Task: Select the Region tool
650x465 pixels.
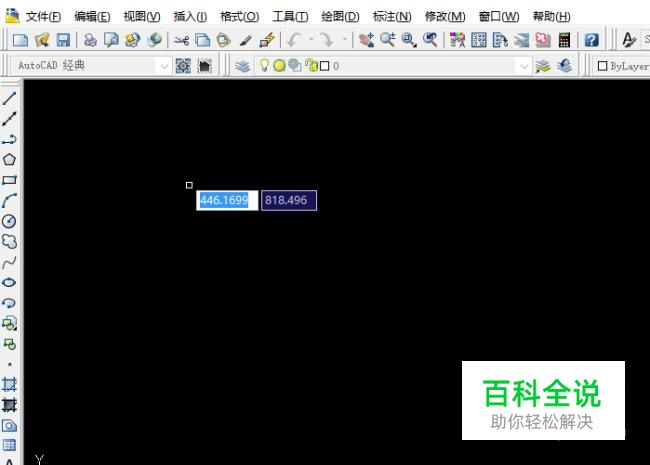Action: [9, 425]
